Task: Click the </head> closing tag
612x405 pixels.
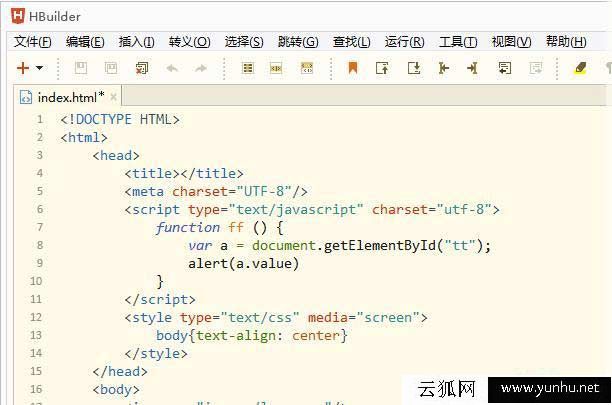Action: 120,371
